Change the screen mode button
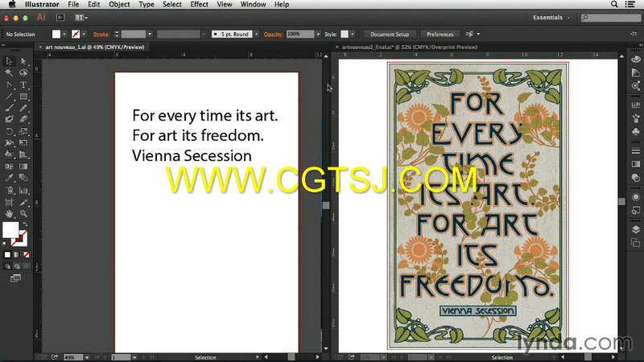 point(15,278)
